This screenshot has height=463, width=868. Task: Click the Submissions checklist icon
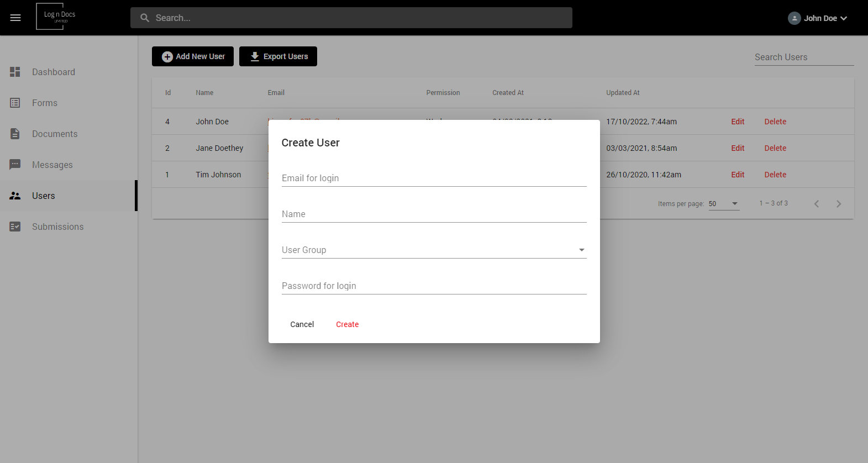[x=15, y=227]
